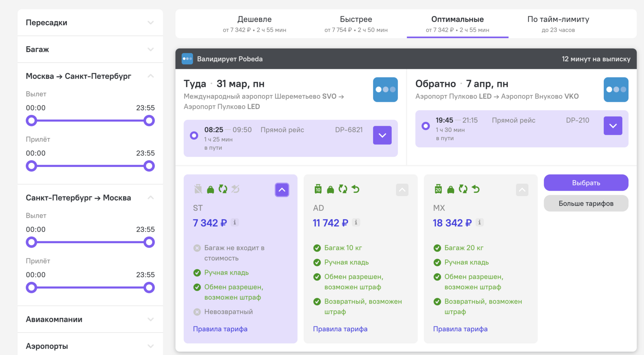Click the Больше тарифов button
Viewport: 644px width, 355px height.
586,203
